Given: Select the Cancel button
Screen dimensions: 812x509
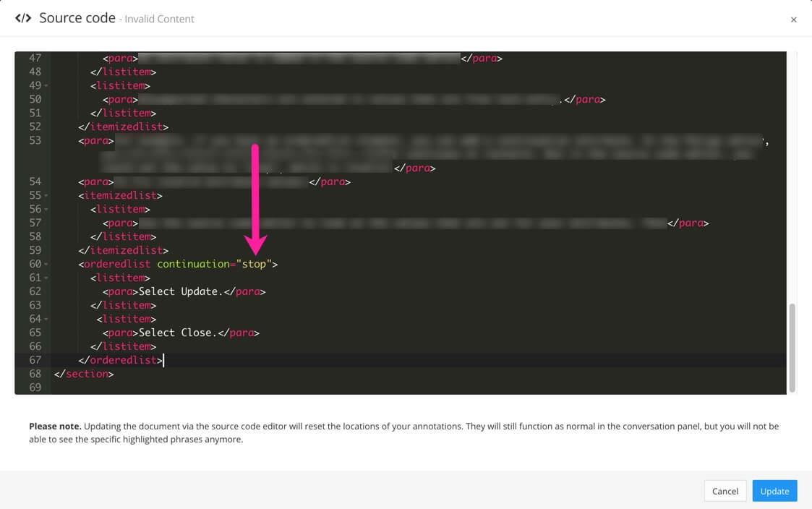Looking at the screenshot, I should 725,491.
